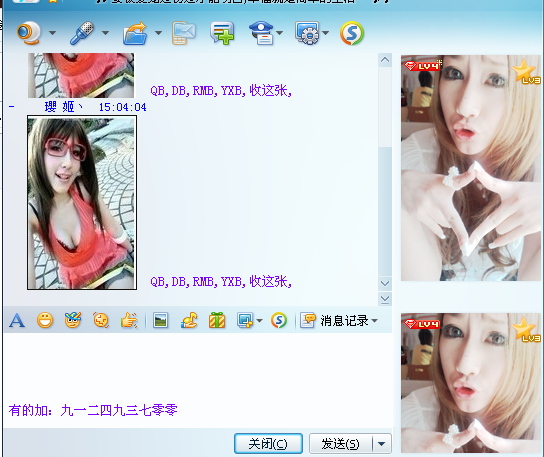The width and height of the screenshot is (544, 457).
Task: Expand the application settings dropdown arrow
Action: (x=325, y=33)
